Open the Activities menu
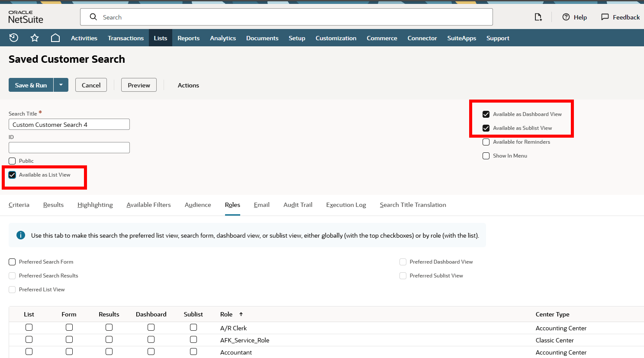 tap(84, 38)
